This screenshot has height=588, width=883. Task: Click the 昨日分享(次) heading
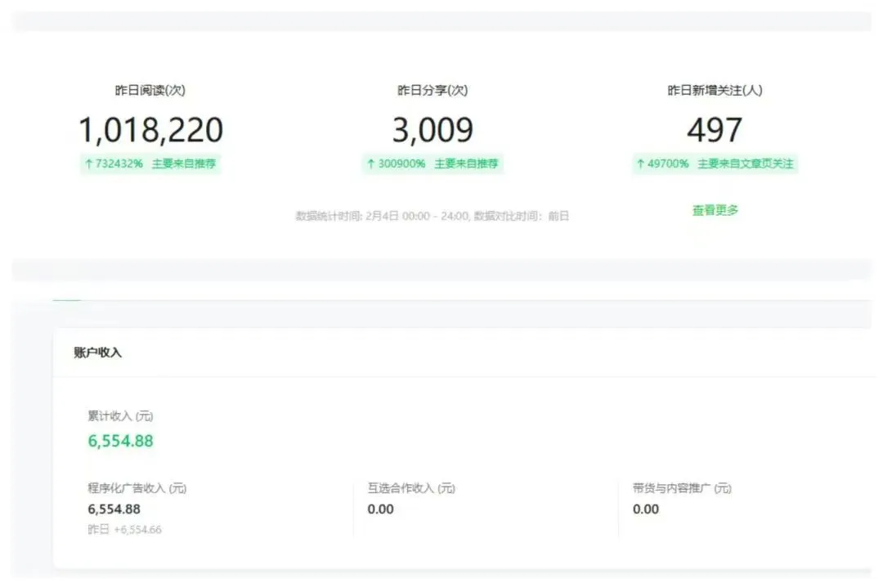click(x=432, y=91)
